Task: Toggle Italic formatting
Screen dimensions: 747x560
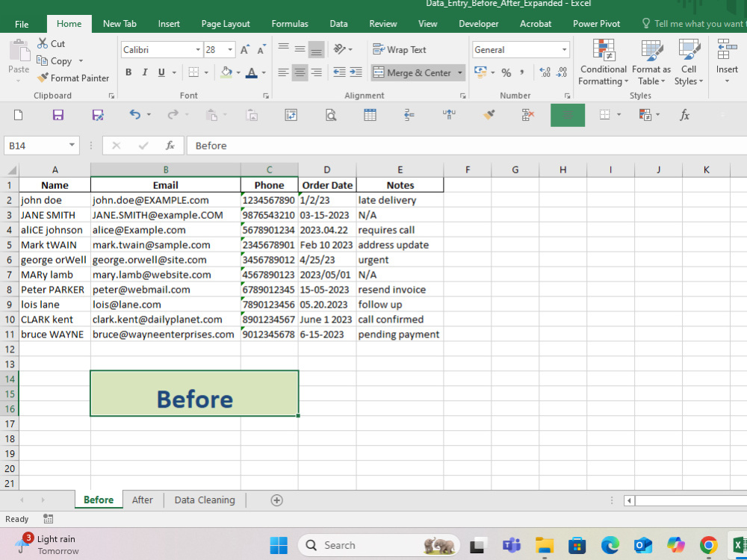Action: (x=145, y=72)
